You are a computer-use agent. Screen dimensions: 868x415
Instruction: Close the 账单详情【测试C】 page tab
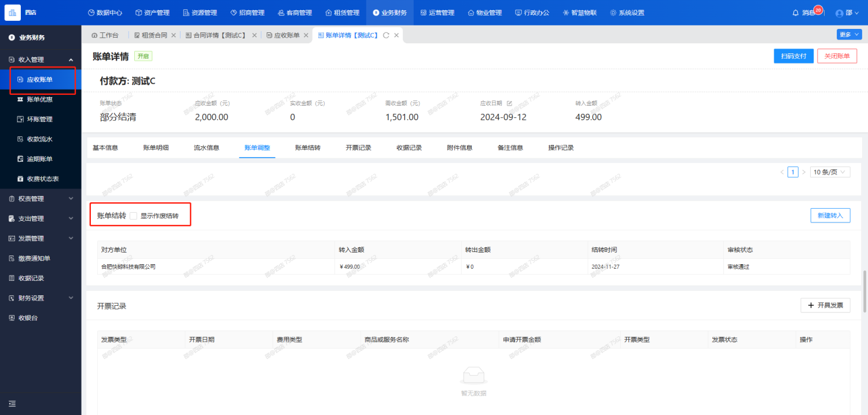click(x=396, y=35)
